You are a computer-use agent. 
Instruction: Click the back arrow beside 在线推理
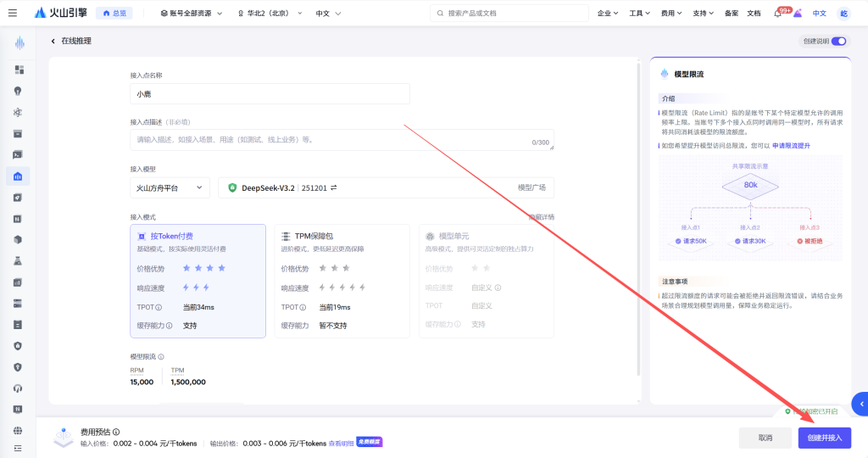(x=53, y=41)
